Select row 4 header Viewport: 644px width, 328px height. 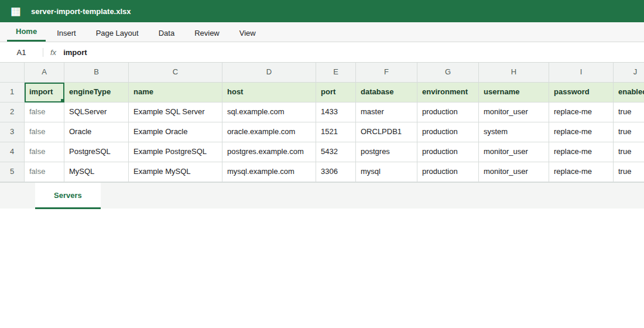click(12, 152)
